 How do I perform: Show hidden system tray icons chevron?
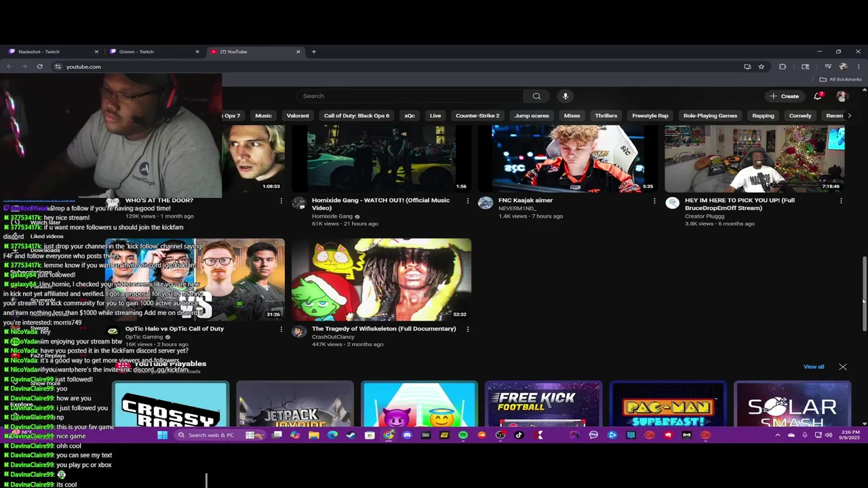[778, 435]
